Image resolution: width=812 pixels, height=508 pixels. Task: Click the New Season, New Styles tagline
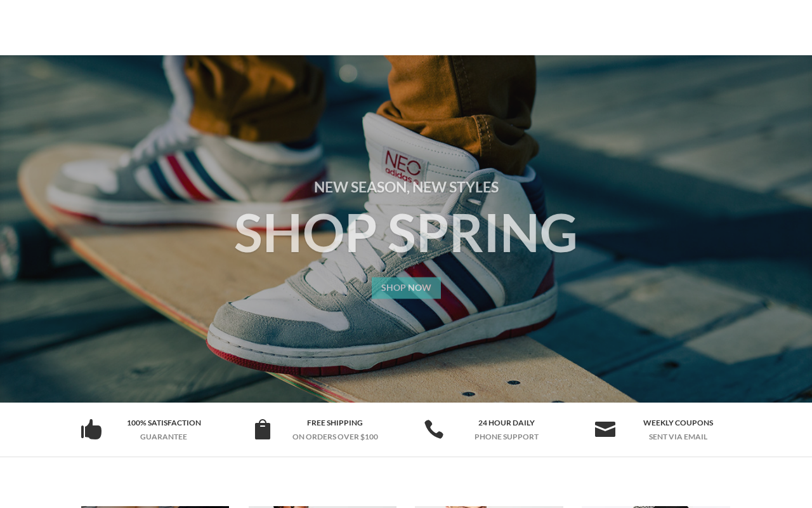406,187
